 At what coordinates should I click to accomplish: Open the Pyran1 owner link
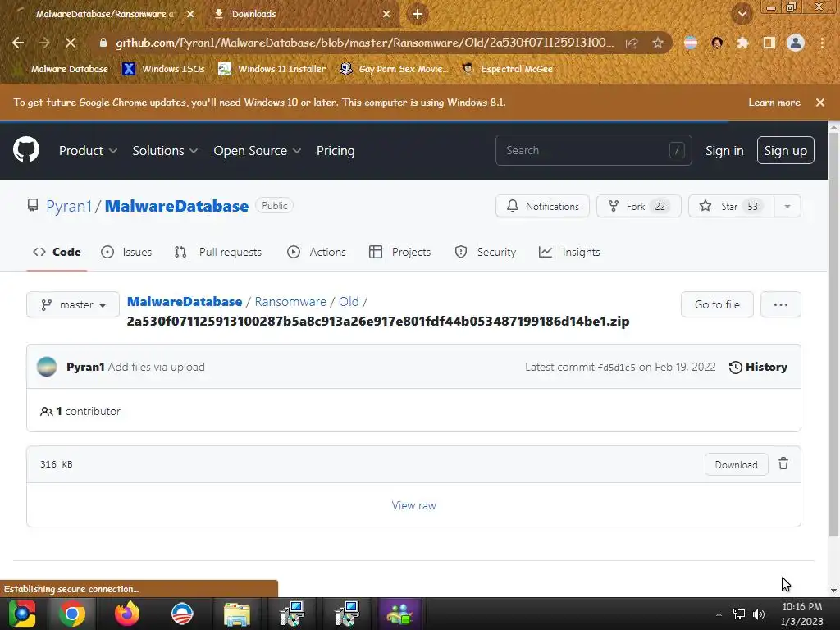click(x=69, y=206)
